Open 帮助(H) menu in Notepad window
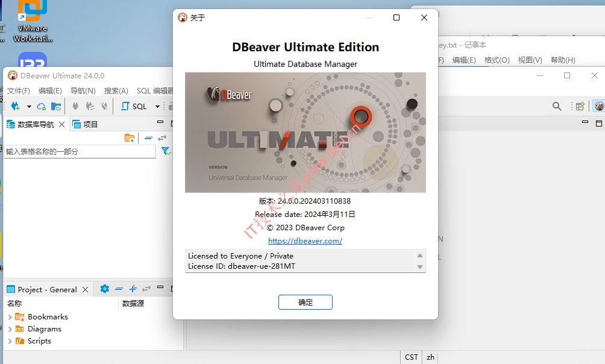 pyautogui.click(x=563, y=60)
